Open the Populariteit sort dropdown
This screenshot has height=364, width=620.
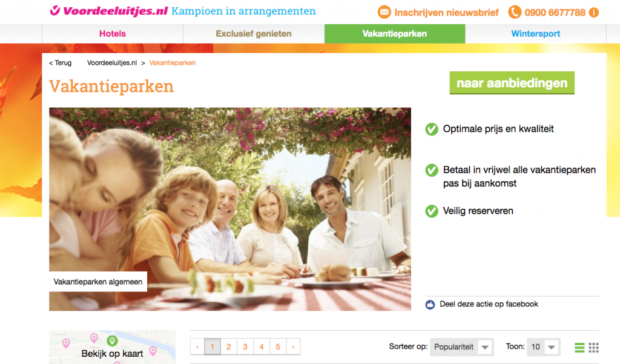point(461,347)
